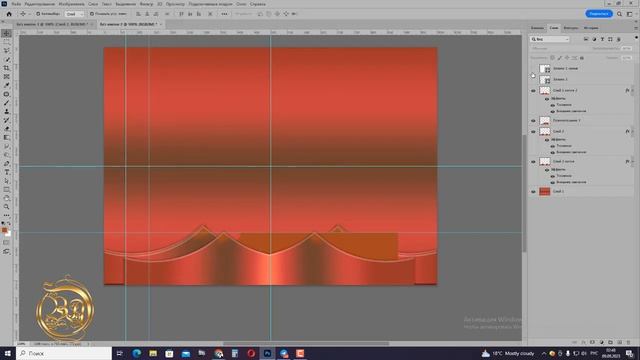Image resolution: width=640 pixels, height=360 pixels.
Task: Toggle visibility of the 'Слой 2' layer
Action: click(533, 131)
